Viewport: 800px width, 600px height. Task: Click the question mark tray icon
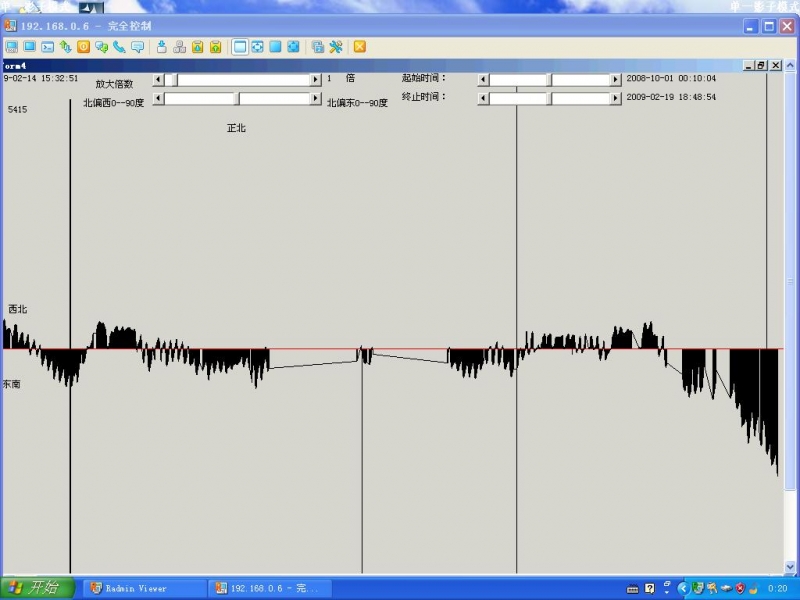point(649,589)
